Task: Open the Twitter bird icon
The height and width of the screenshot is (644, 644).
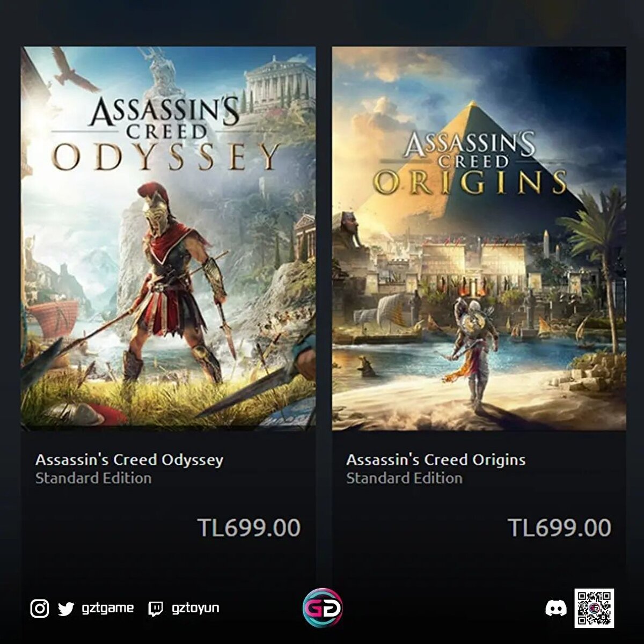Action: click(x=66, y=609)
